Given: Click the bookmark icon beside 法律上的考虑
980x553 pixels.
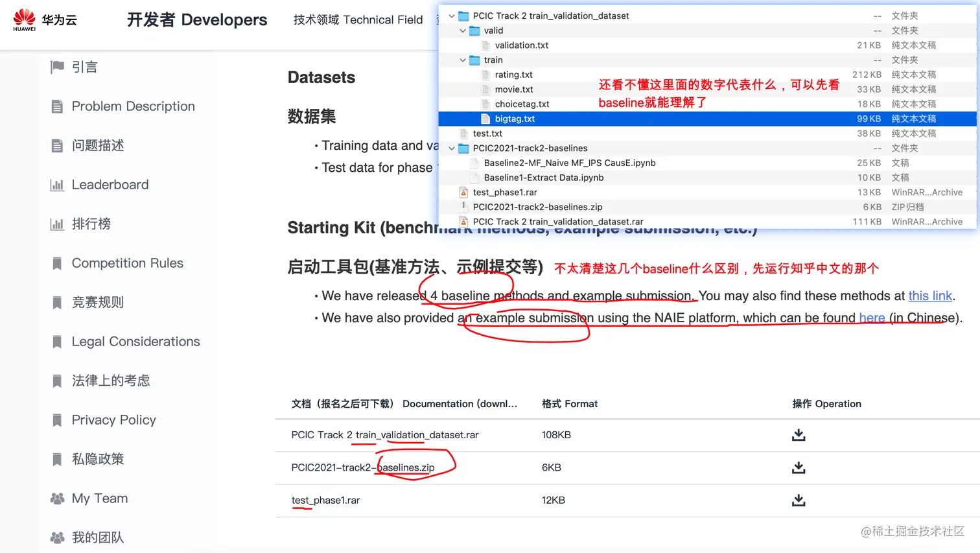Looking at the screenshot, I should pos(57,381).
